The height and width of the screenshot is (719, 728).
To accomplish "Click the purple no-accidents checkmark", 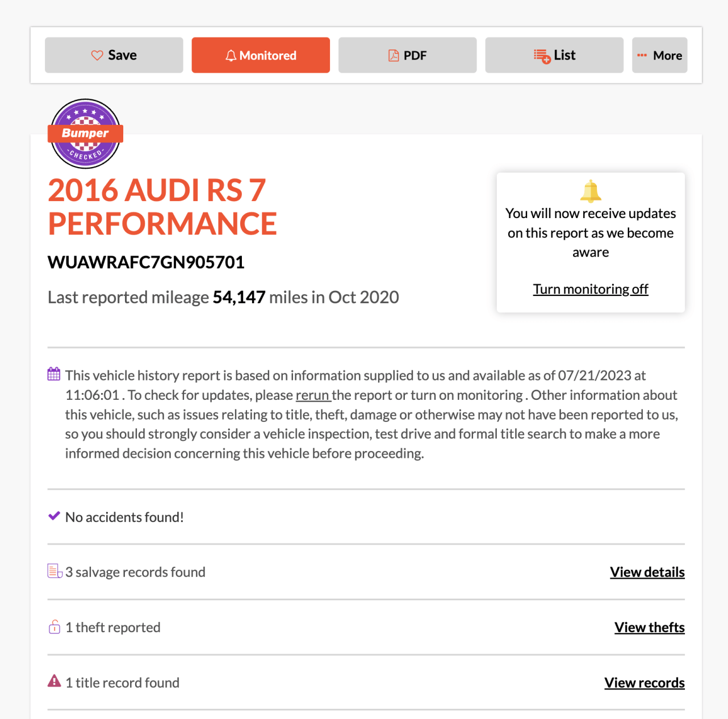I will [x=54, y=516].
